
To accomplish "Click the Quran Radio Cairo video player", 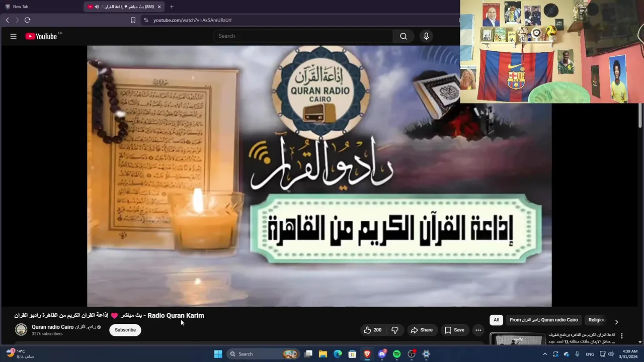I will 319,176.
